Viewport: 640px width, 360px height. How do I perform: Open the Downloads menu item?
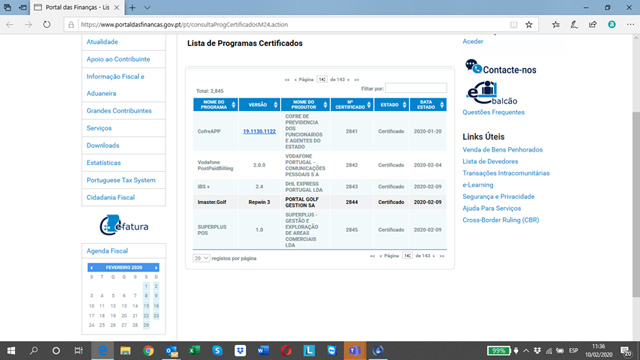point(103,145)
